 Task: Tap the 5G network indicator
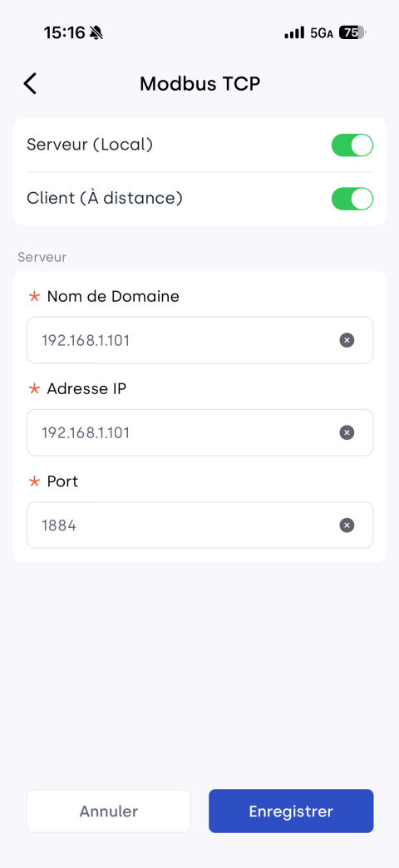click(322, 33)
